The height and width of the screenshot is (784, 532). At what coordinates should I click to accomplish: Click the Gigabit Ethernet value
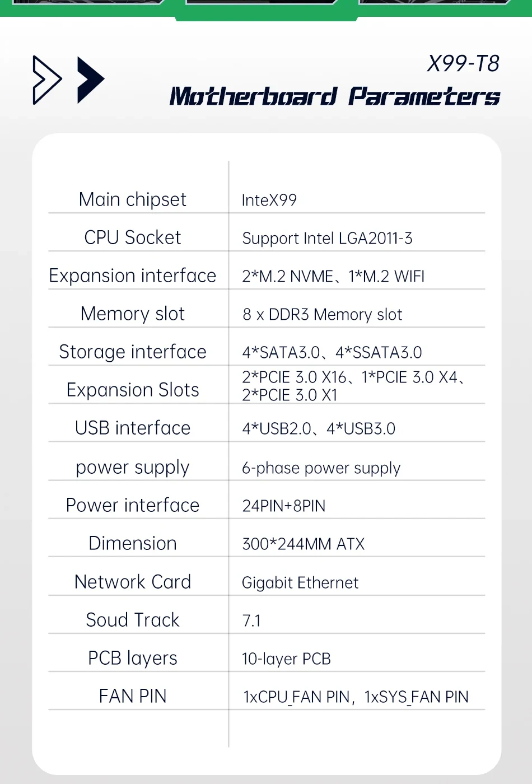pos(300,583)
